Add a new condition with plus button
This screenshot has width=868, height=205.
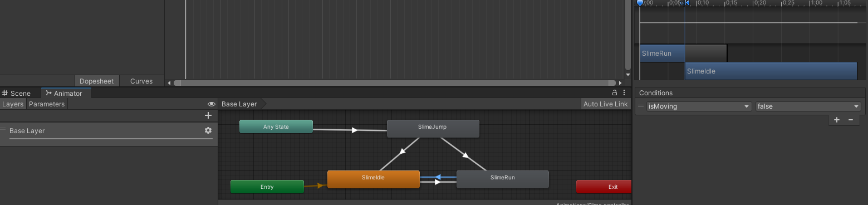[836, 120]
